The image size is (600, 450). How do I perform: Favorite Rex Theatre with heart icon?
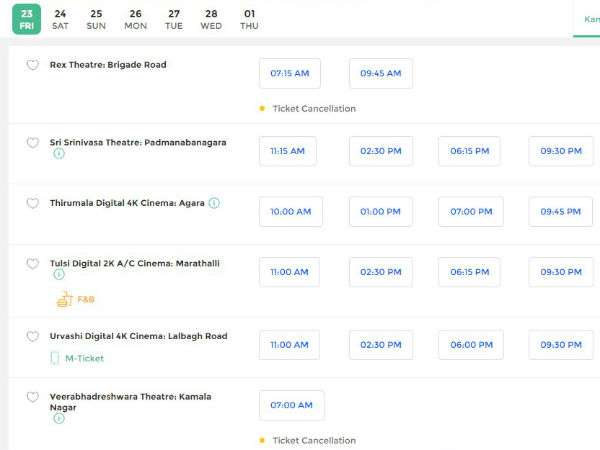click(32, 65)
